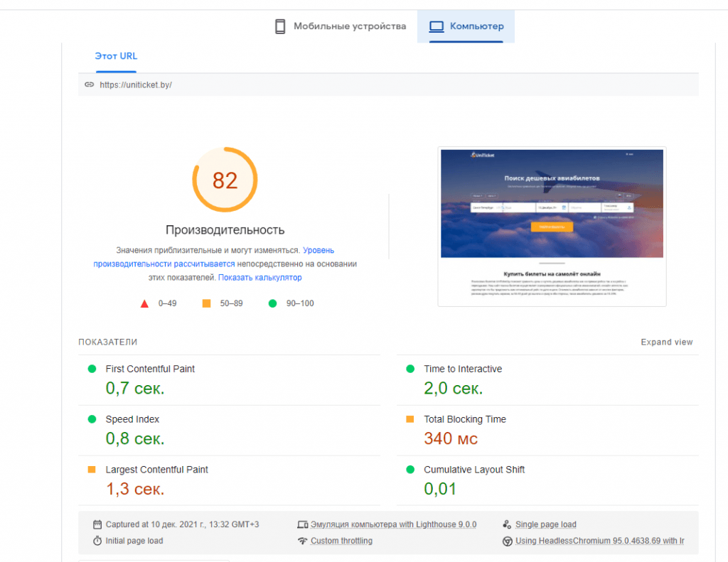728x562 pixels.
Task: Click the link chain icon beside URL
Action: point(89,85)
